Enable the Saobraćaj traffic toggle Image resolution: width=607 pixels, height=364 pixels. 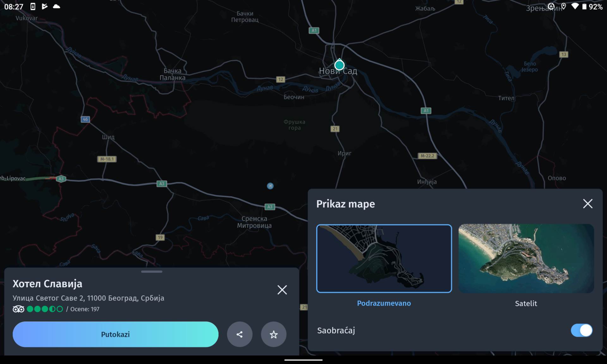[x=582, y=331]
